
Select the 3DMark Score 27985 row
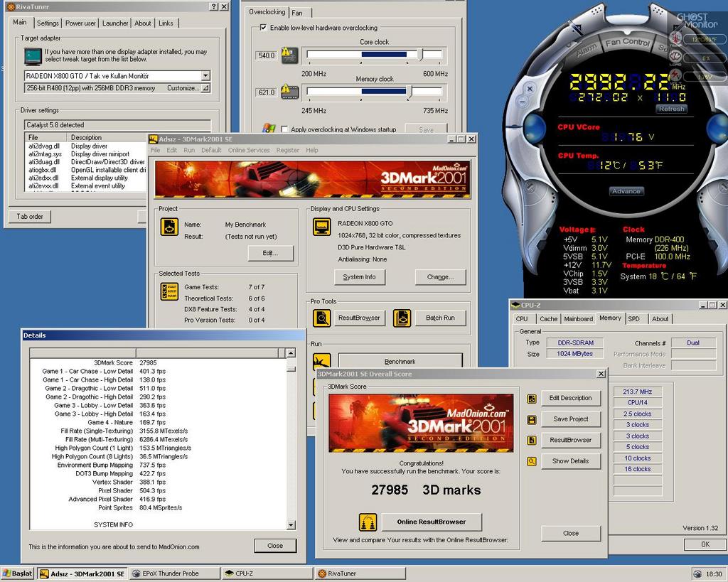(158, 362)
